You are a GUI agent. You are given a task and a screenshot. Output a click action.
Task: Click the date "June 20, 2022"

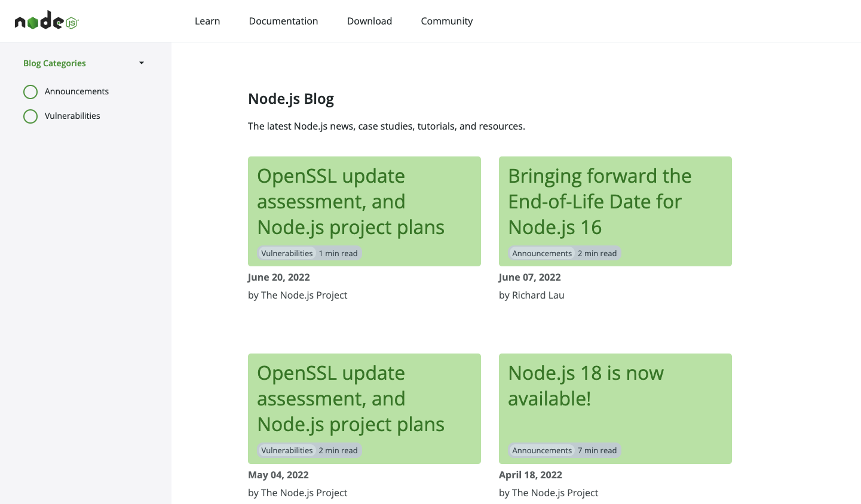279,277
